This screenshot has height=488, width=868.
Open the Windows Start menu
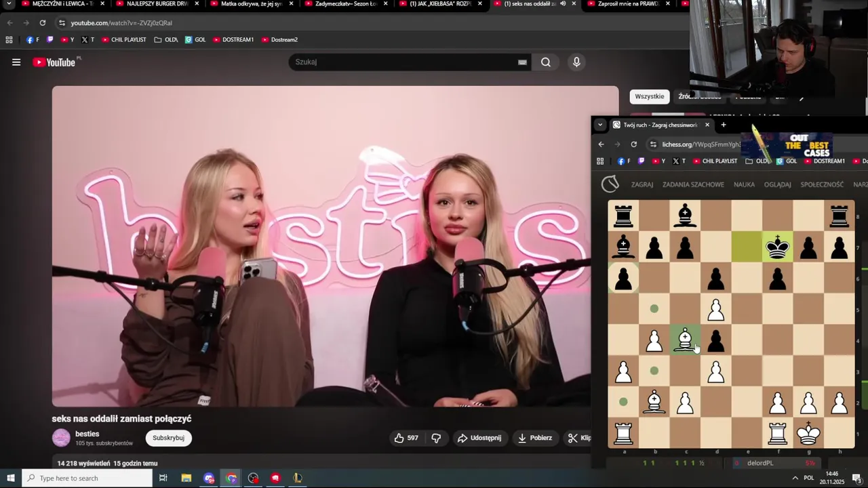point(10,479)
